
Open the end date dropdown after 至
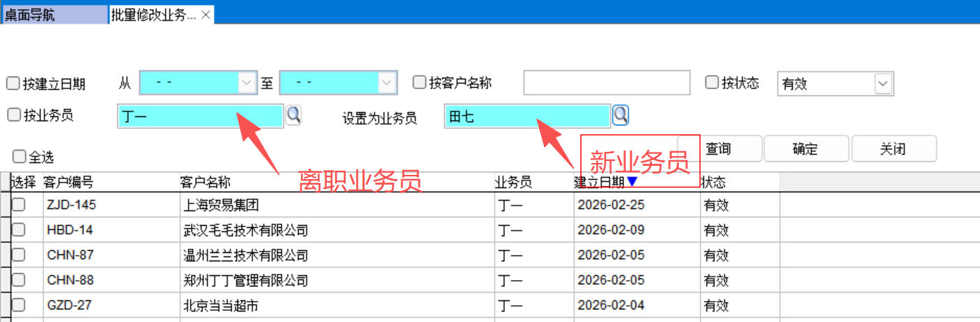[x=387, y=83]
